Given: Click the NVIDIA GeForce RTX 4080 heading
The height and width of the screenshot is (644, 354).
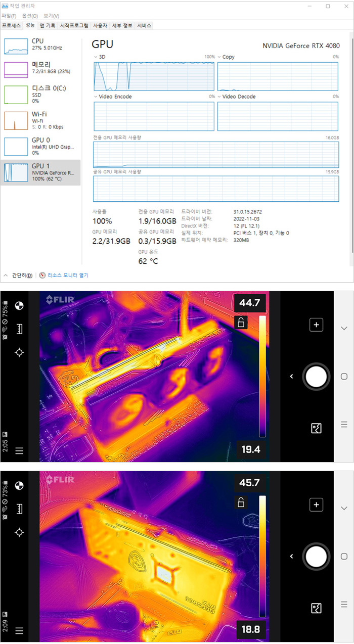Looking at the screenshot, I should (x=300, y=45).
